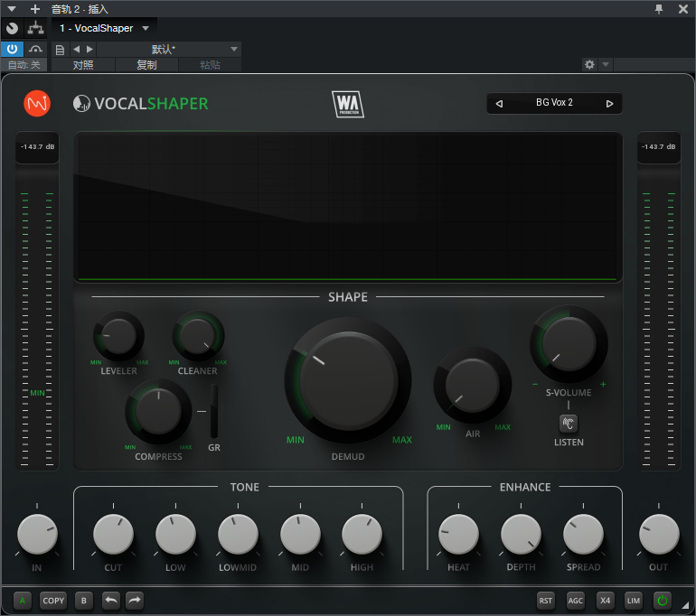Click COPY to copy A to B
The image size is (696, 616).
pos(53,601)
